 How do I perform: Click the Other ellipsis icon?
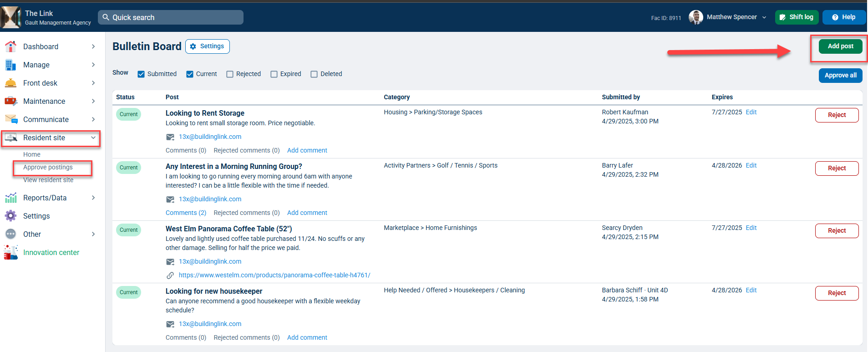10,234
